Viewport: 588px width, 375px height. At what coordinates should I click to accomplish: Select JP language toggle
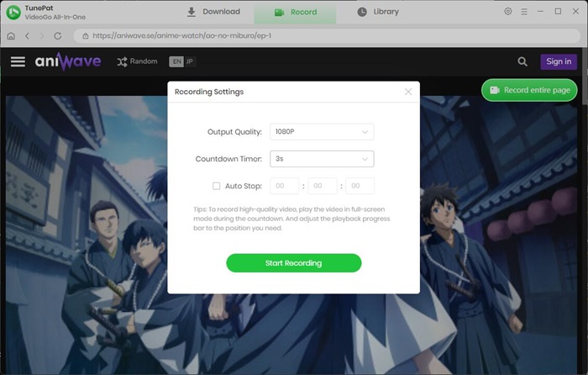[190, 61]
